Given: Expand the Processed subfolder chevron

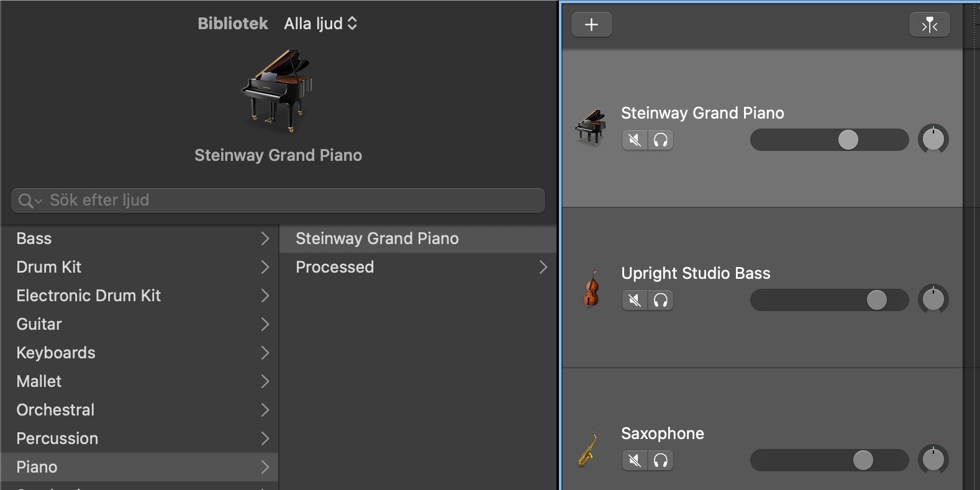Looking at the screenshot, I should point(543,267).
